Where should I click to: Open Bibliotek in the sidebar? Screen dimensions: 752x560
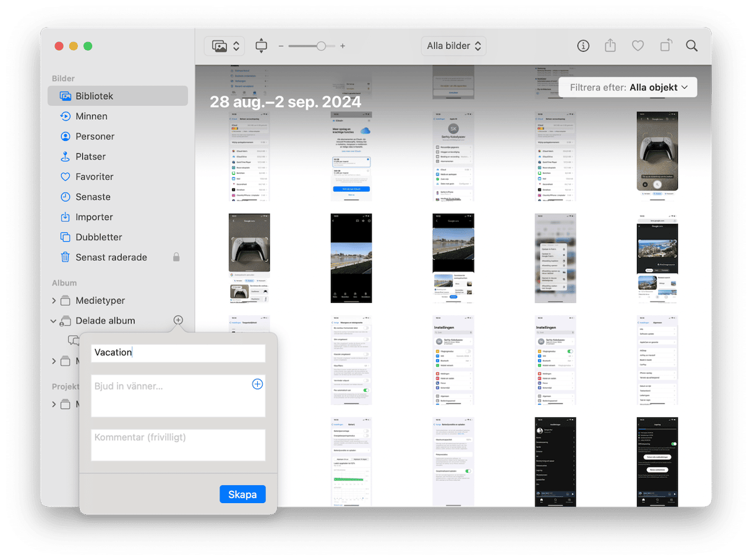pos(117,96)
